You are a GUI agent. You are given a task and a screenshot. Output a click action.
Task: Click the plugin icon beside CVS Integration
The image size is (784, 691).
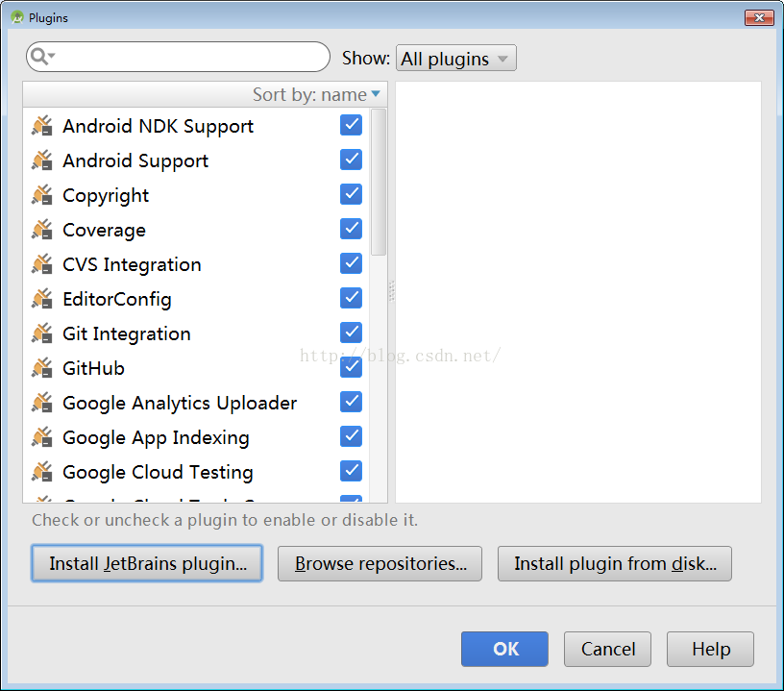(x=41, y=264)
